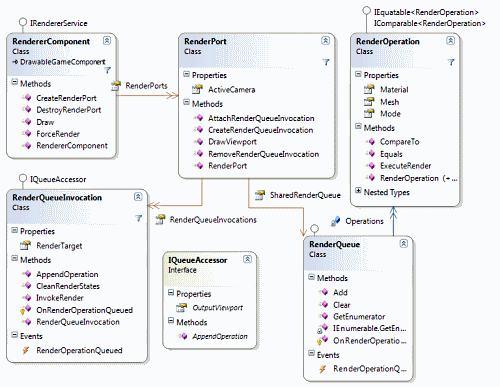Collapse the RendererComponent class box chevron
500x387 pixels.
[107, 41]
